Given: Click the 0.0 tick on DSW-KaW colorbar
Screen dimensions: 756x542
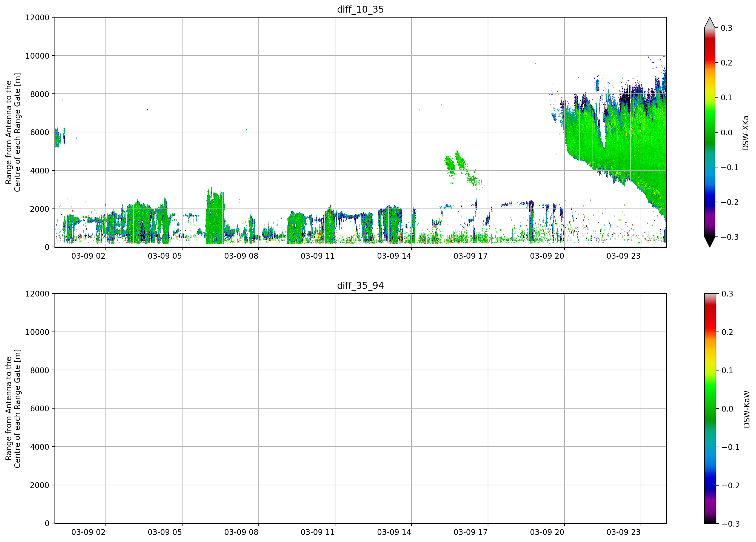Looking at the screenshot, I should click(727, 409).
